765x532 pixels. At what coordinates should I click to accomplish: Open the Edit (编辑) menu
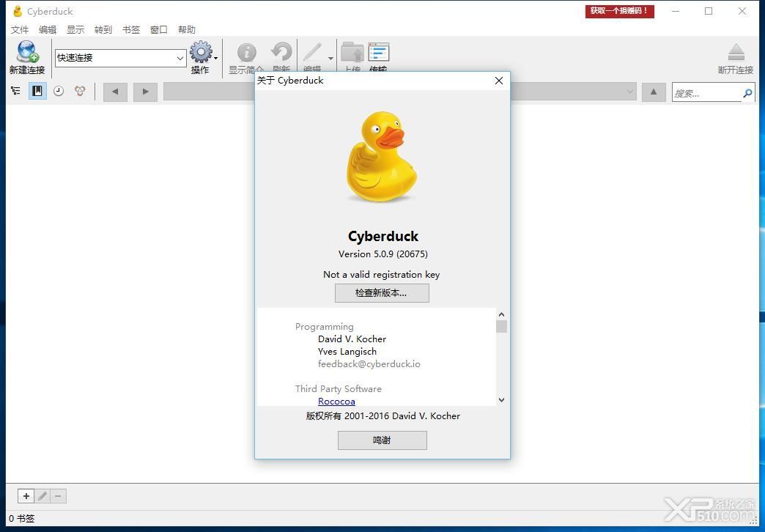tap(48, 30)
